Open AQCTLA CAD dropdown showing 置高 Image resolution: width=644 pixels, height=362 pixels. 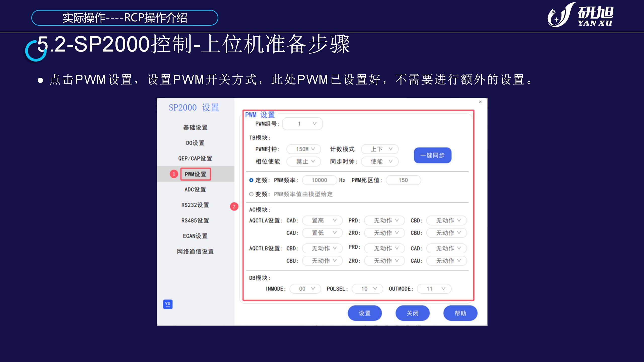tap(322, 220)
